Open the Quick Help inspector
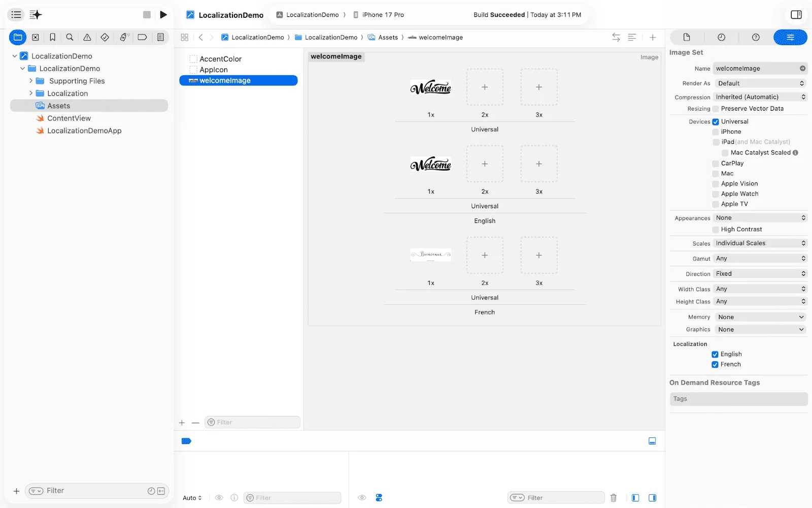 point(755,37)
